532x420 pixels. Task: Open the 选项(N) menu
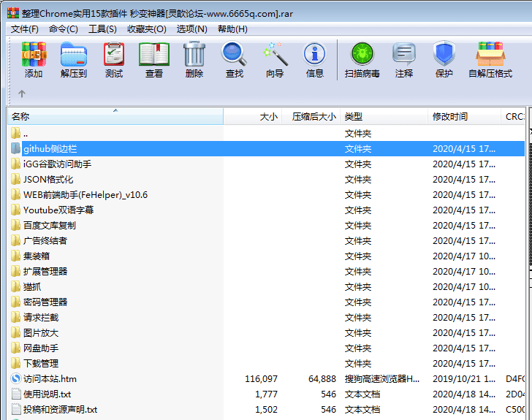point(191,29)
